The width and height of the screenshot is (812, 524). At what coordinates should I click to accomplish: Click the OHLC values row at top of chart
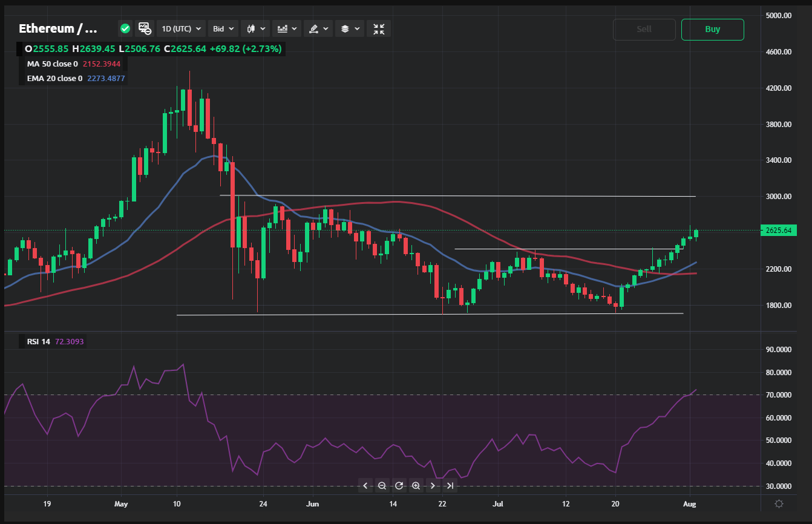153,48
